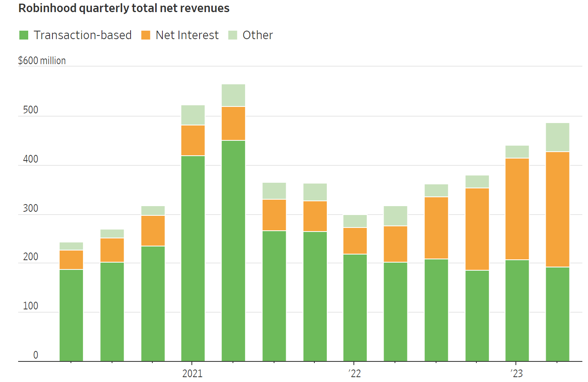Select the "Transaction-based" legend label

click(83, 35)
